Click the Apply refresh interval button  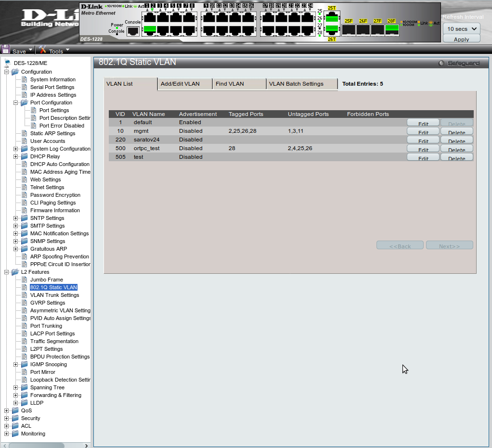461,39
